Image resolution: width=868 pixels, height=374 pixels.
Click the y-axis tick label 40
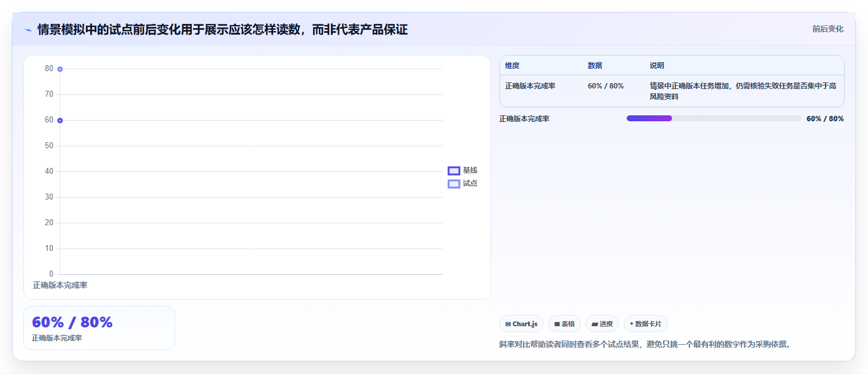(49, 171)
